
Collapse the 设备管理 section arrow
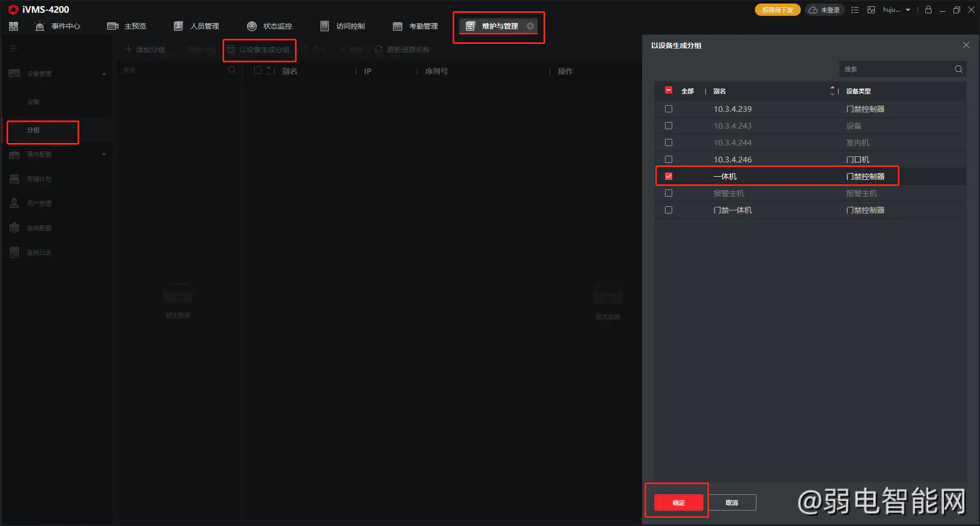[104, 74]
